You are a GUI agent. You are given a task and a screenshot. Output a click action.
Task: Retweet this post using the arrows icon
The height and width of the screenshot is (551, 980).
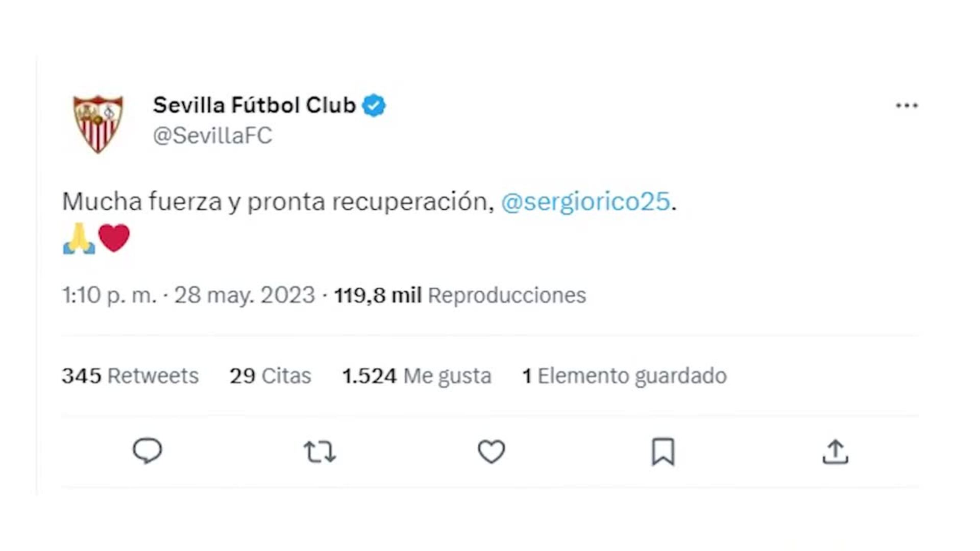(x=320, y=452)
